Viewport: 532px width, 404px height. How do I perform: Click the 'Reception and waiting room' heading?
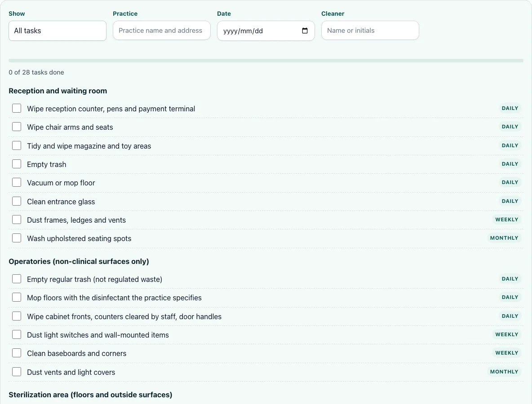58,91
